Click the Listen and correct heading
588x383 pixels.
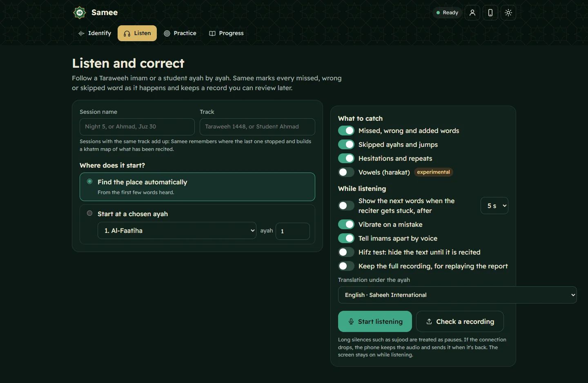pos(128,63)
